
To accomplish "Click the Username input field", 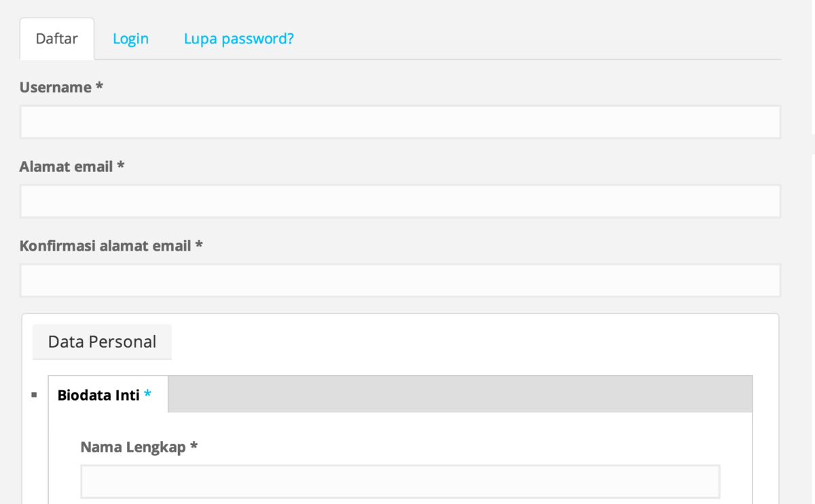I will (x=400, y=122).
